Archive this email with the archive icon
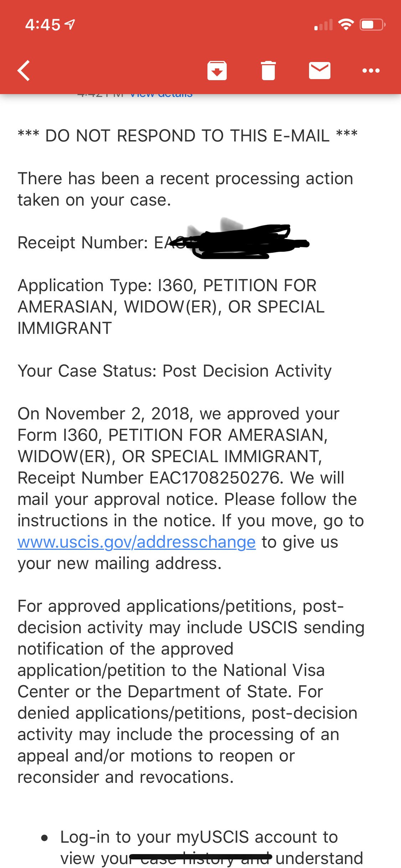This screenshot has height=868, width=401. (x=217, y=71)
